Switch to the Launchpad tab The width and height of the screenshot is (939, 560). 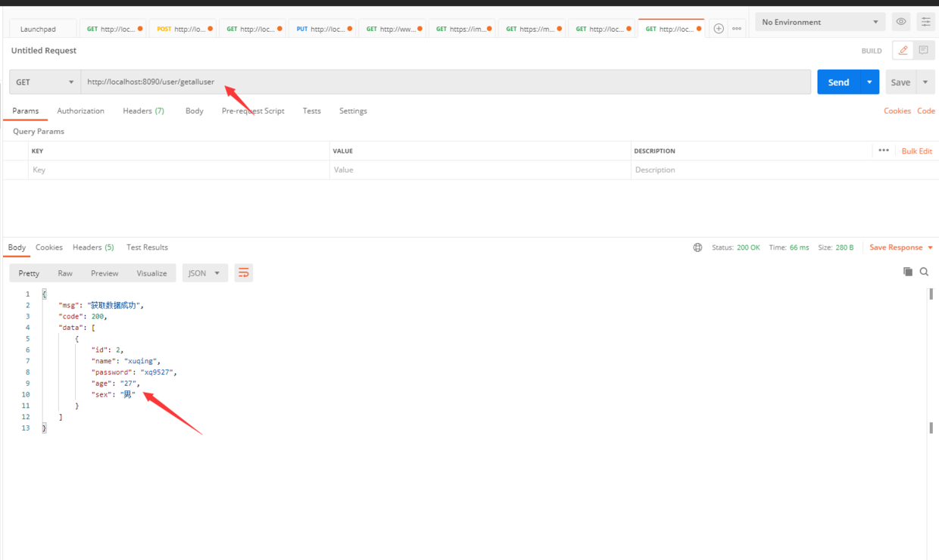[x=44, y=29]
